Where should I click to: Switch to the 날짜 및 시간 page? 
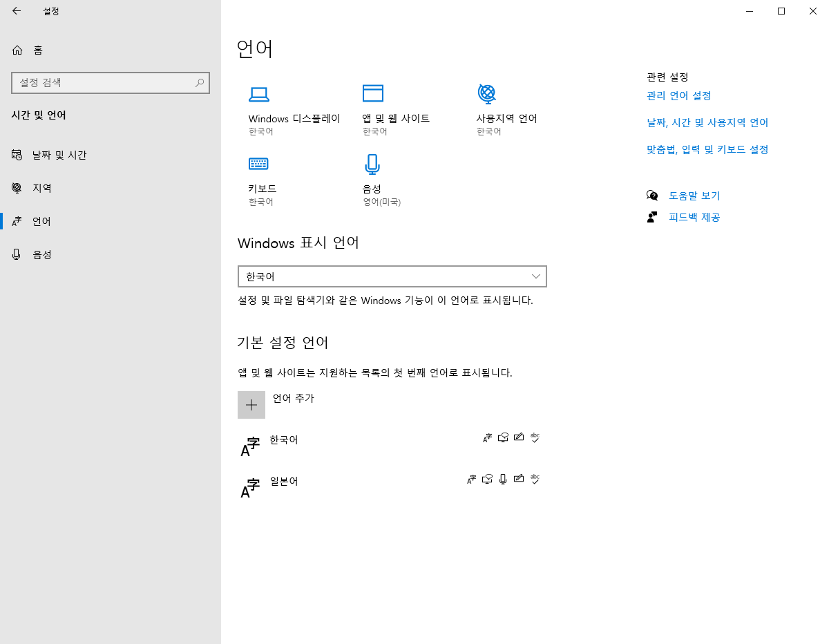coord(111,155)
